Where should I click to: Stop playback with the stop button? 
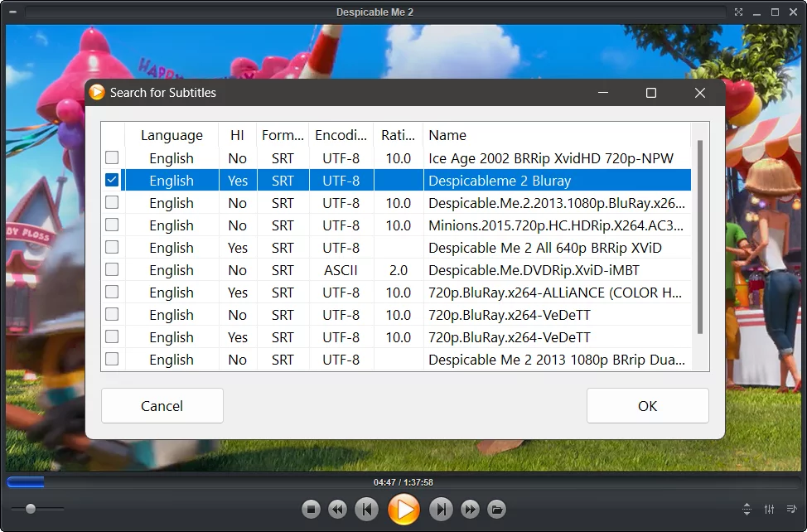tap(311, 510)
